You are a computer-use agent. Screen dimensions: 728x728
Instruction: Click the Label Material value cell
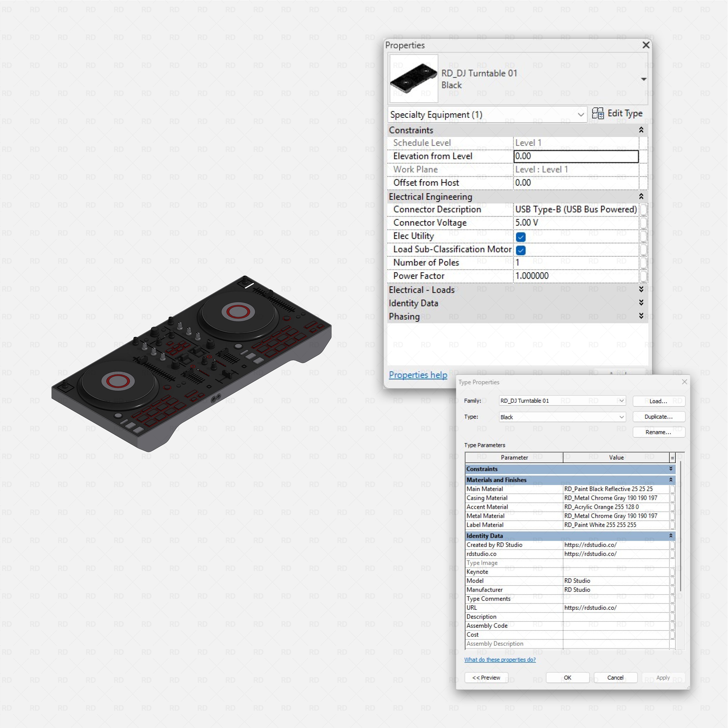pyautogui.click(x=616, y=525)
